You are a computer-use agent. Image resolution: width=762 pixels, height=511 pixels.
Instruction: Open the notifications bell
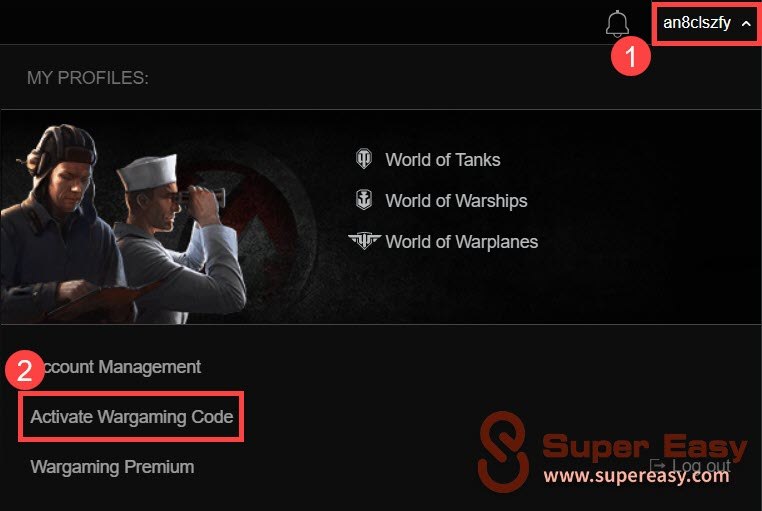(617, 24)
